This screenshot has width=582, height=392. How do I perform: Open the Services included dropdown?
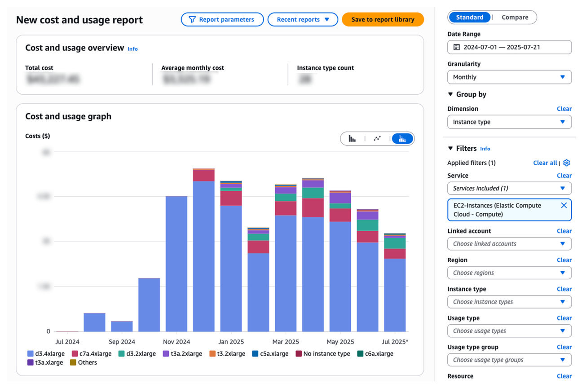[510, 189]
